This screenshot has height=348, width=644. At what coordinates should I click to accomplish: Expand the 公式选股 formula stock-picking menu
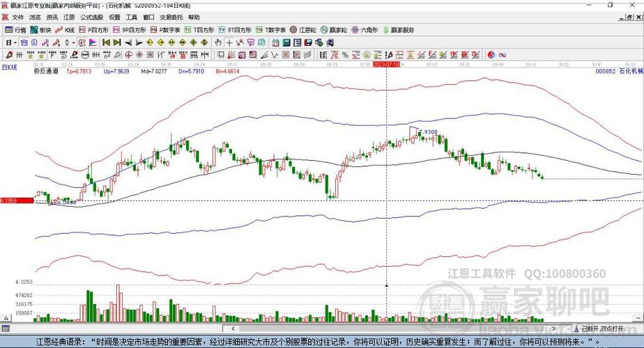pyautogui.click(x=91, y=17)
